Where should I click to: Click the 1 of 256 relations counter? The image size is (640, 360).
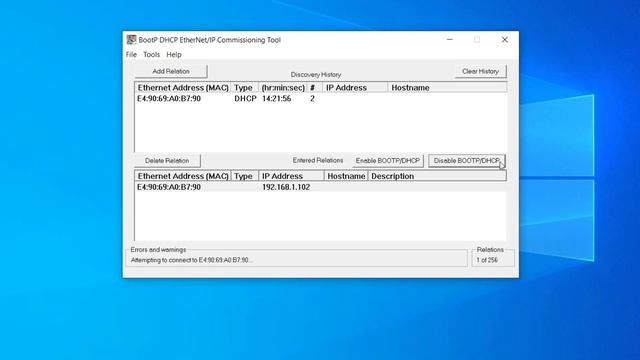pyautogui.click(x=487, y=260)
